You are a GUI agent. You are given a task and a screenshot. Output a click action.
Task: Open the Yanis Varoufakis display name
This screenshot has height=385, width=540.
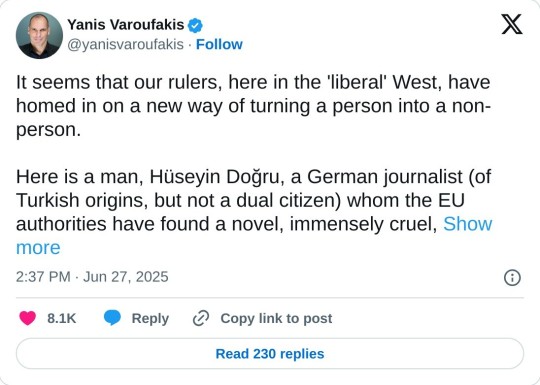pos(126,25)
